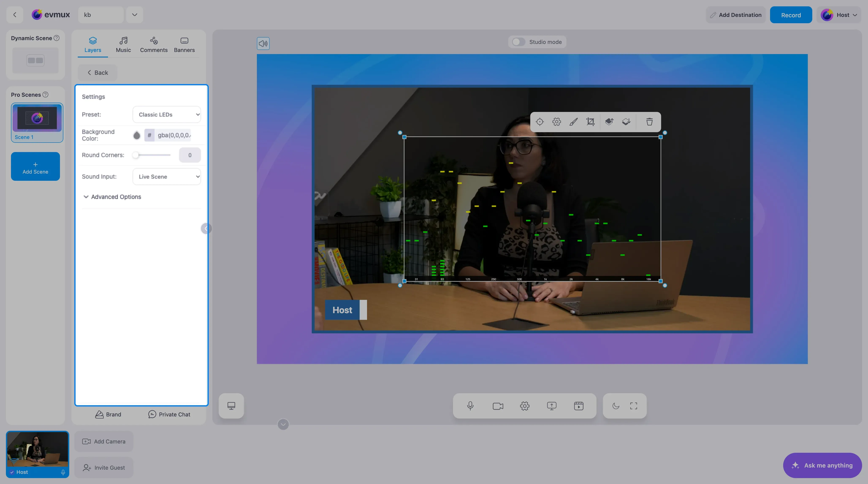Image resolution: width=868 pixels, height=484 pixels.
Task: Toggle Studio mode switch
Action: [x=518, y=42]
